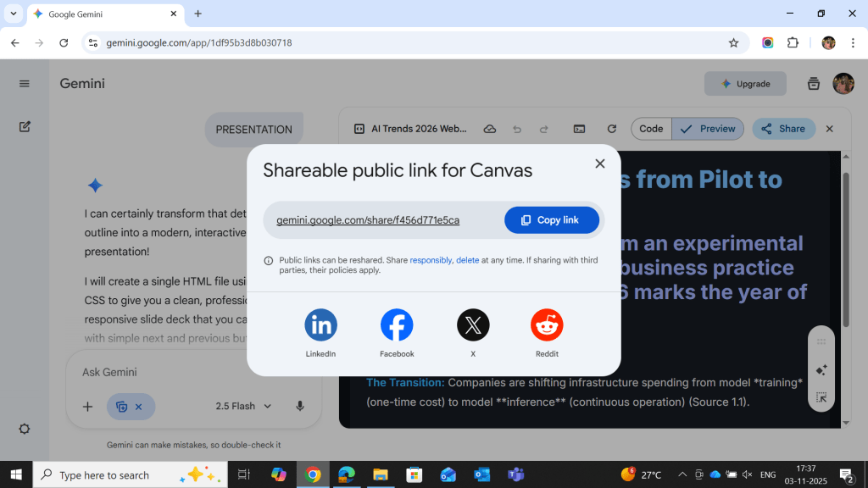The image size is (868, 488).
Task: Share the link on X
Action: click(473, 325)
